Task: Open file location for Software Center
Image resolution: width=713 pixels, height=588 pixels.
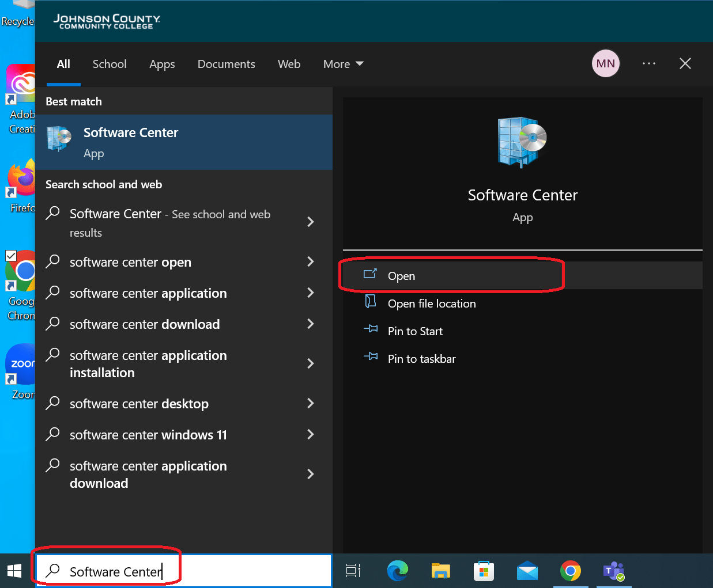Action: [x=431, y=304]
